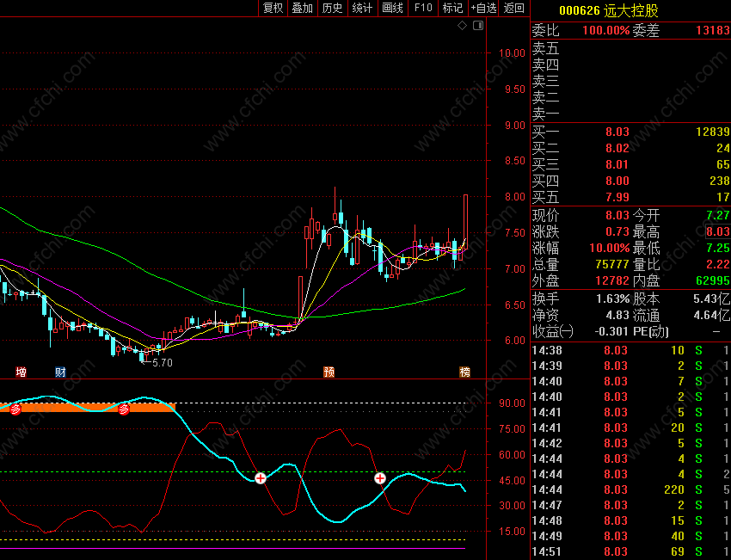Click the 量比 value 2.22
The height and width of the screenshot is (560, 731).
718,264
